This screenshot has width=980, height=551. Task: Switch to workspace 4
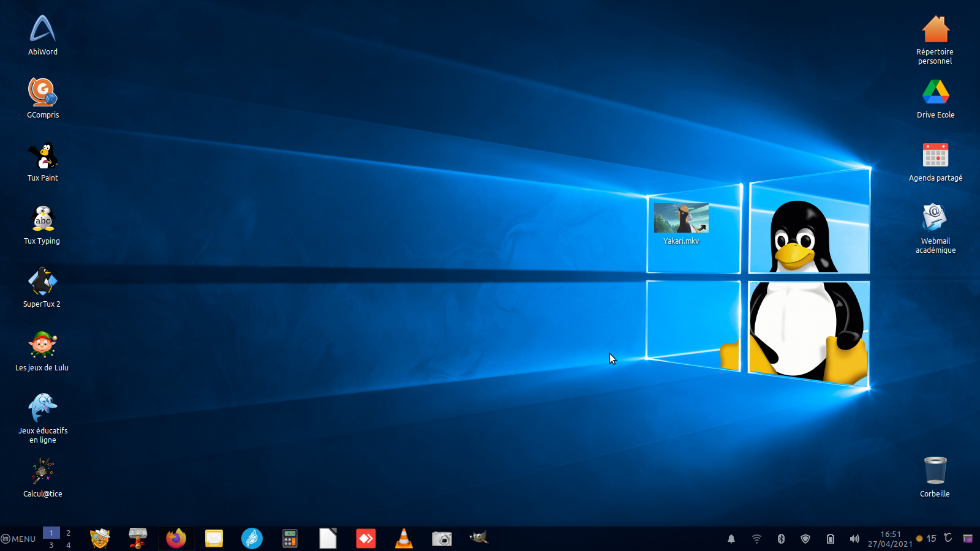pos(69,545)
